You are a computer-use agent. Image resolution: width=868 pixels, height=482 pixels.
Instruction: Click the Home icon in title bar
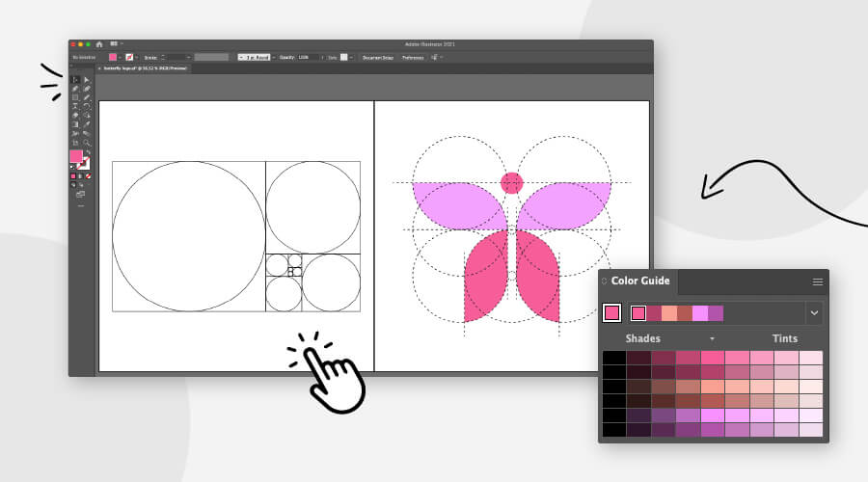coord(98,44)
